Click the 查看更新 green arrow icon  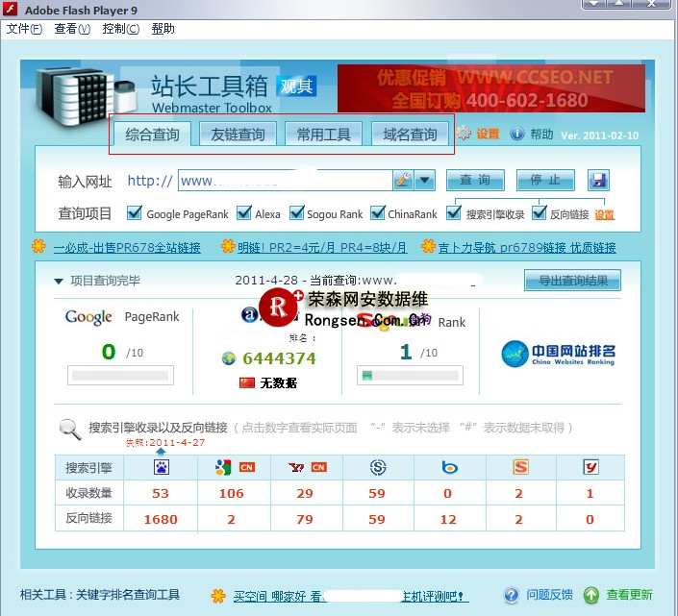[x=591, y=595]
